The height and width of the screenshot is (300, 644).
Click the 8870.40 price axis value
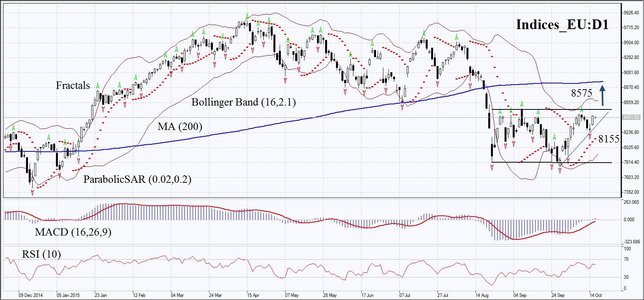click(x=631, y=87)
